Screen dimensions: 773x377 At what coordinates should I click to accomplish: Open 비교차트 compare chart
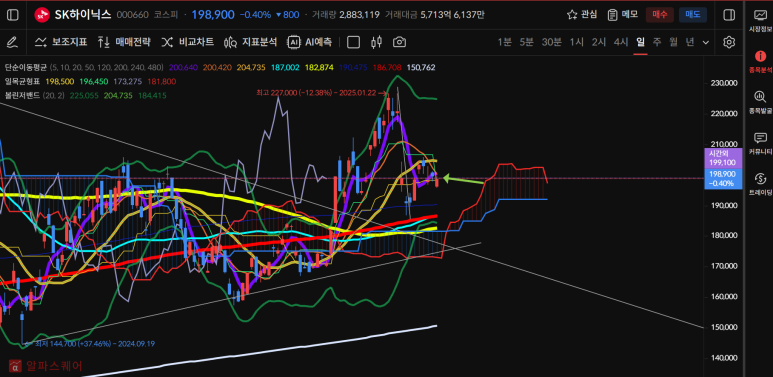point(187,42)
